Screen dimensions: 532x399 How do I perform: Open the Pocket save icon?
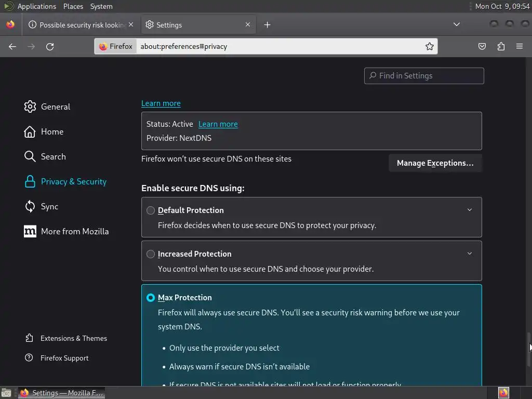(x=482, y=46)
